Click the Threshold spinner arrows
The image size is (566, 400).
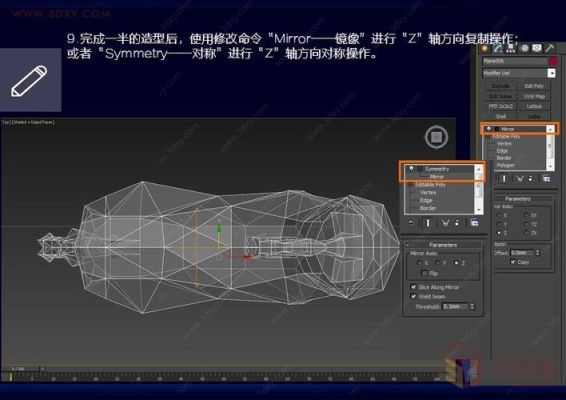click(472, 306)
